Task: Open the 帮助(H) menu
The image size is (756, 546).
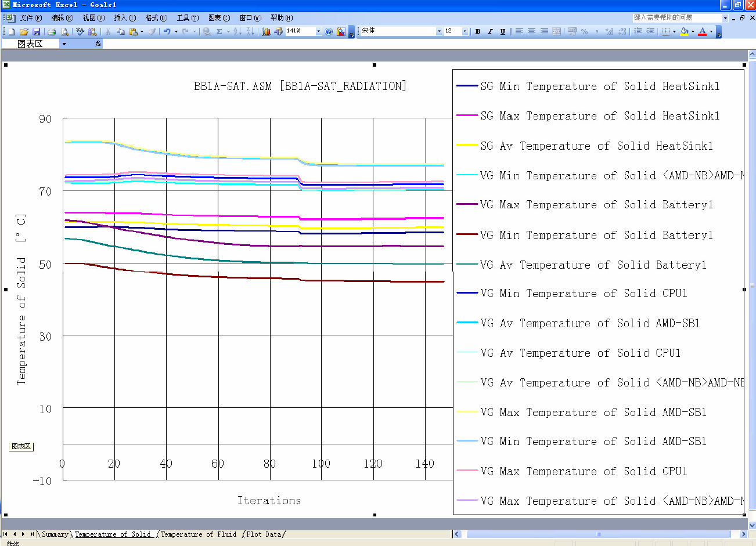Action: (x=282, y=18)
